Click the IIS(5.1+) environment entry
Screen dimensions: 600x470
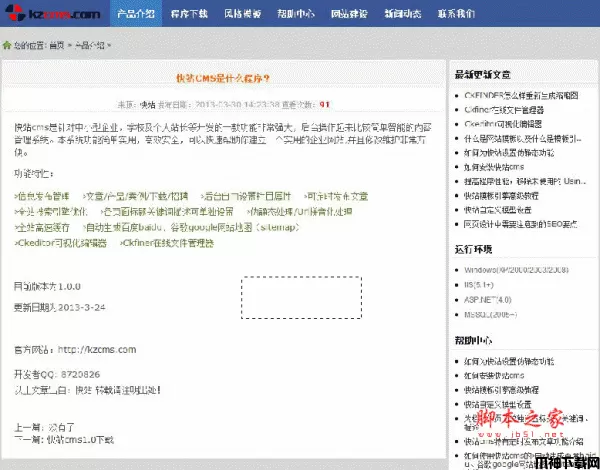coord(479,285)
